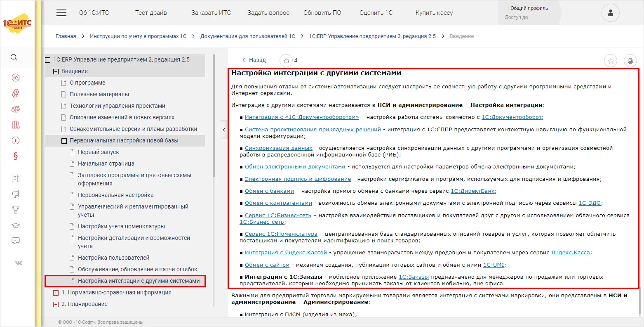Image resolution: width=644 pixels, height=327 pixels.
Task: Follow the Синхронизация данных link
Action: pyautogui.click(x=279, y=148)
